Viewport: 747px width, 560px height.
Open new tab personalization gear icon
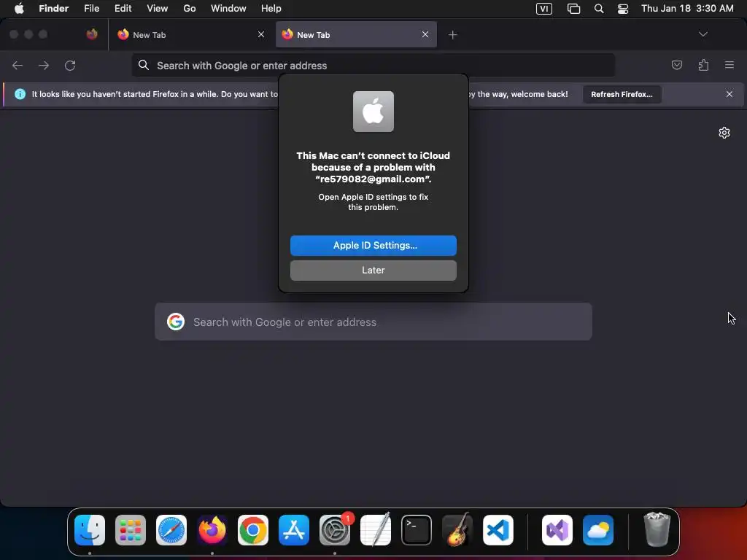click(x=724, y=133)
